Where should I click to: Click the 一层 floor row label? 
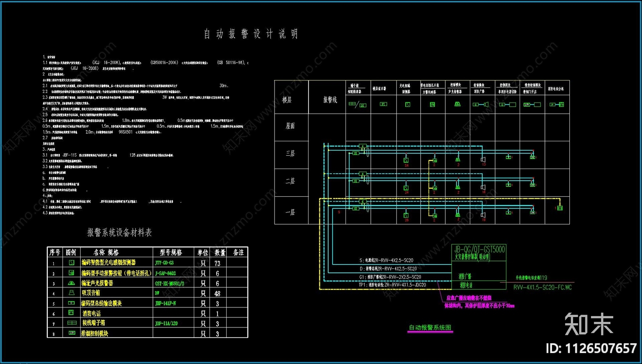tap(291, 212)
